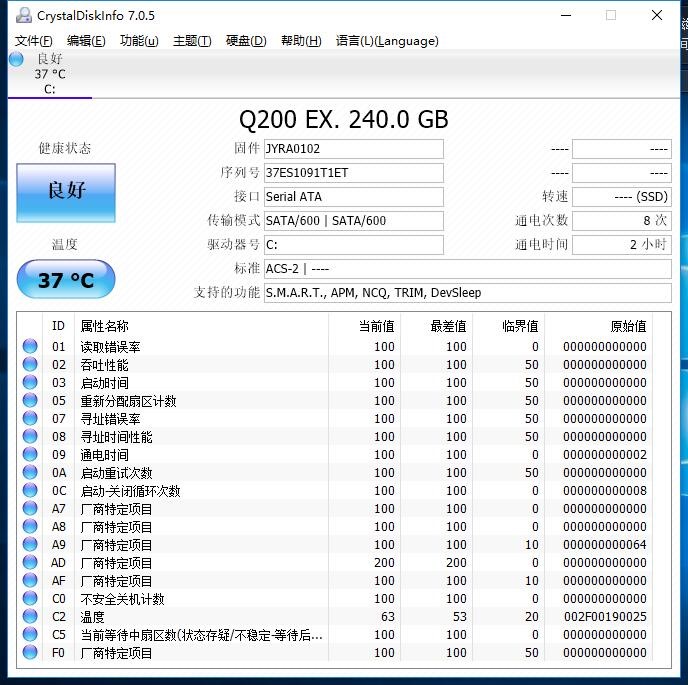Viewport: 688px width, 685px height.
Task: Click the firmware field JYRA0102
Action: point(354,149)
